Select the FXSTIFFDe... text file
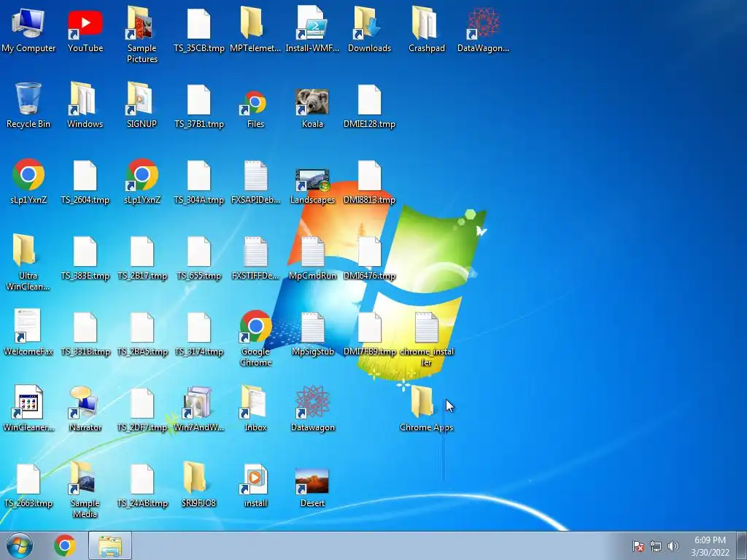The width and height of the screenshot is (747, 560). click(255, 252)
